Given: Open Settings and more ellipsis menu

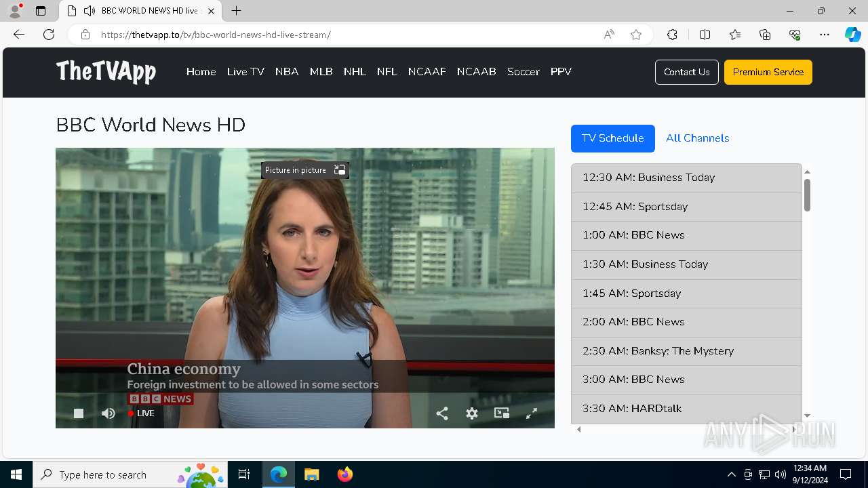Looking at the screenshot, I should click(x=825, y=35).
